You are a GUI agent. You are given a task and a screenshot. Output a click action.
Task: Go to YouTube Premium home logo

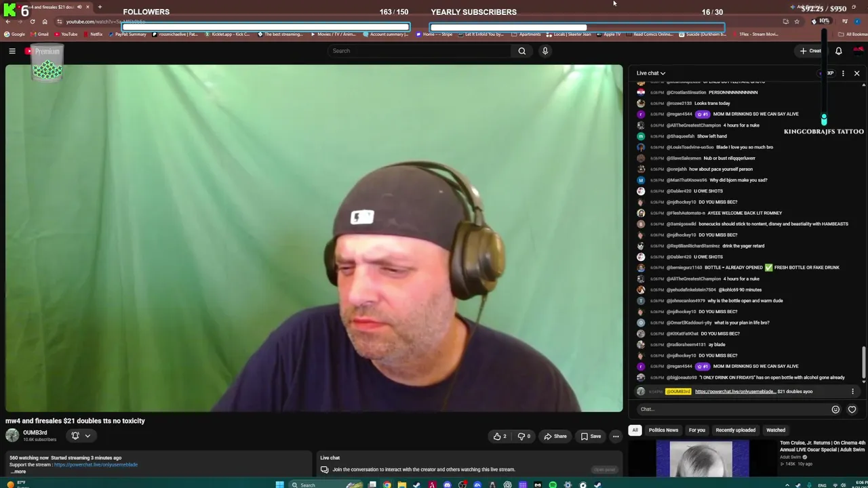coord(42,52)
